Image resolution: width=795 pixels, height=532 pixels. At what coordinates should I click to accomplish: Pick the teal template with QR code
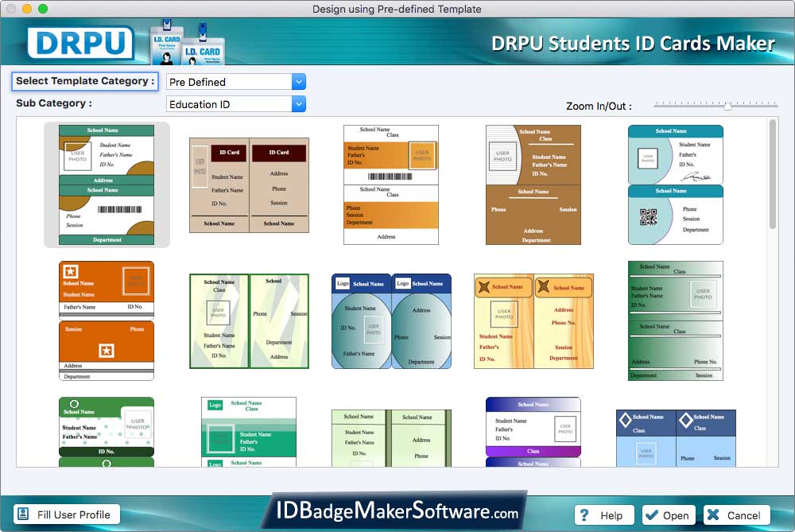(x=675, y=184)
